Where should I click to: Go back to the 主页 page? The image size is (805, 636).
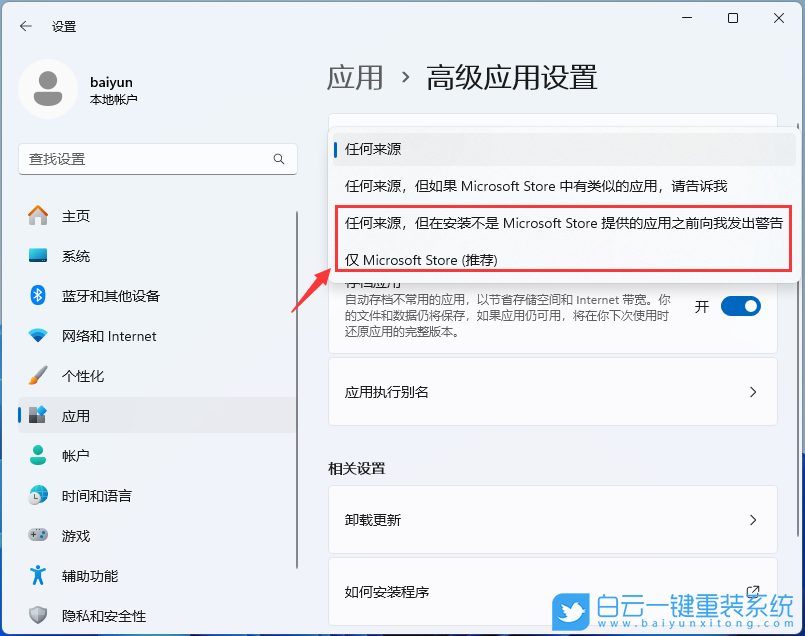[x=75, y=216]
